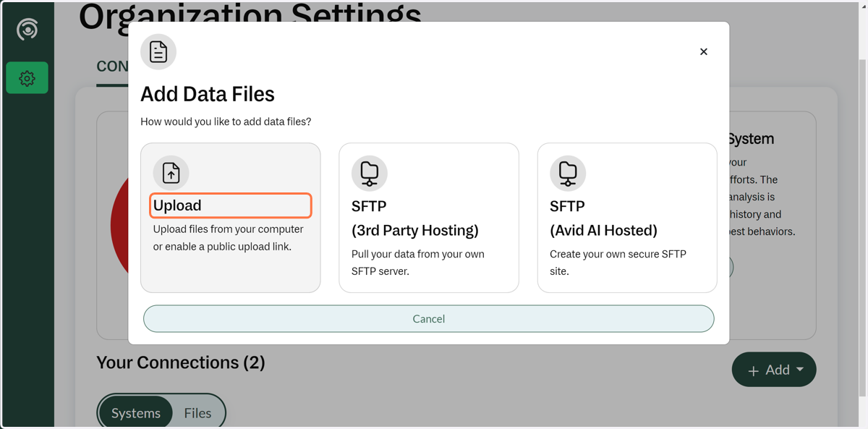Click the upload arrow icon

tap(171, 174)
